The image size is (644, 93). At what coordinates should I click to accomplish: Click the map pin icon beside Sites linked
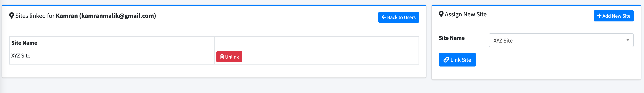tap(12, 16)
